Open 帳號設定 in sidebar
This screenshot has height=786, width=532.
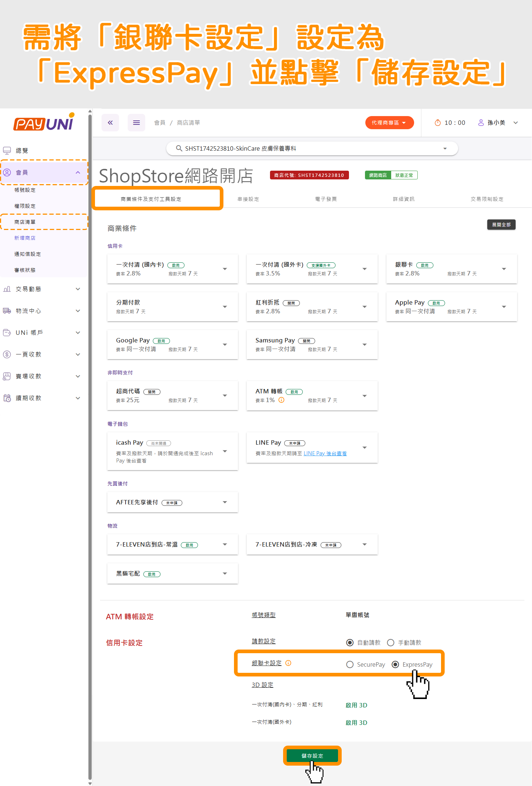coord(25,190)
